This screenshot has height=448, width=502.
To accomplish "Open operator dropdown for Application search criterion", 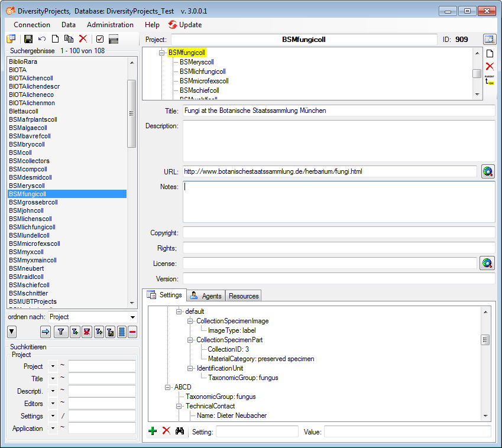I will [53, 428].
